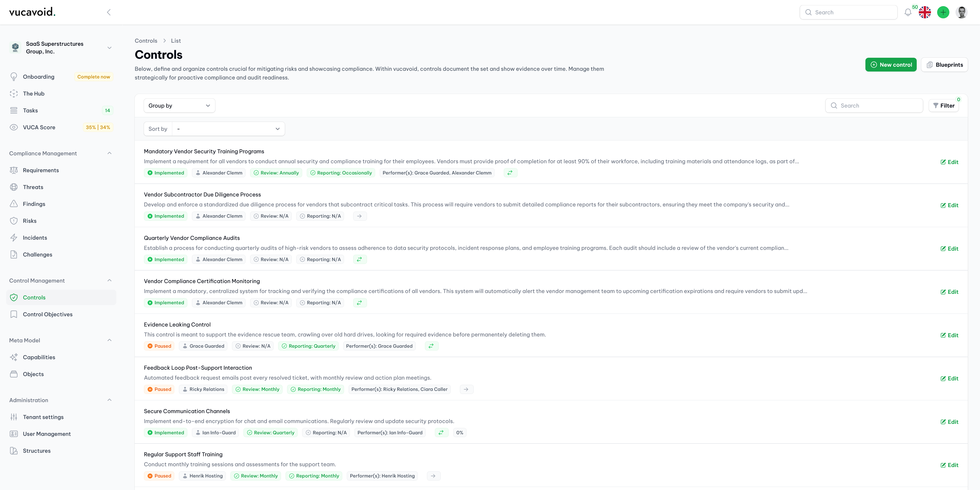Open the Controls breadcrumb link
Image resolution: width=980 pixels, height=490 pixels.
click(146, 40)
